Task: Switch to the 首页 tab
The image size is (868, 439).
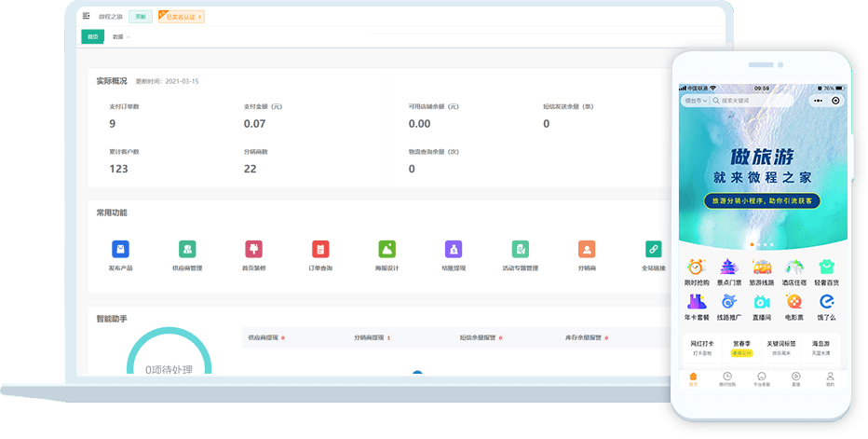Action: click(x=92, y=37)
